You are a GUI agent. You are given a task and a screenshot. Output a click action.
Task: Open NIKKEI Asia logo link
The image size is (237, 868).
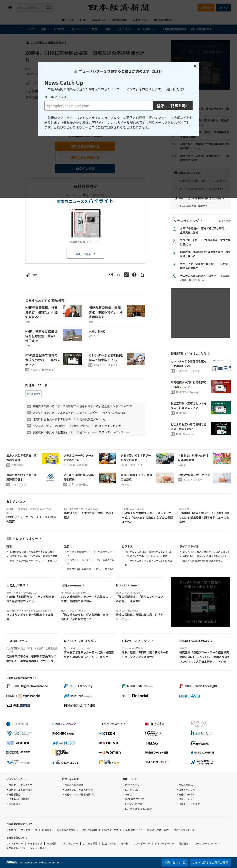(190, 696)
